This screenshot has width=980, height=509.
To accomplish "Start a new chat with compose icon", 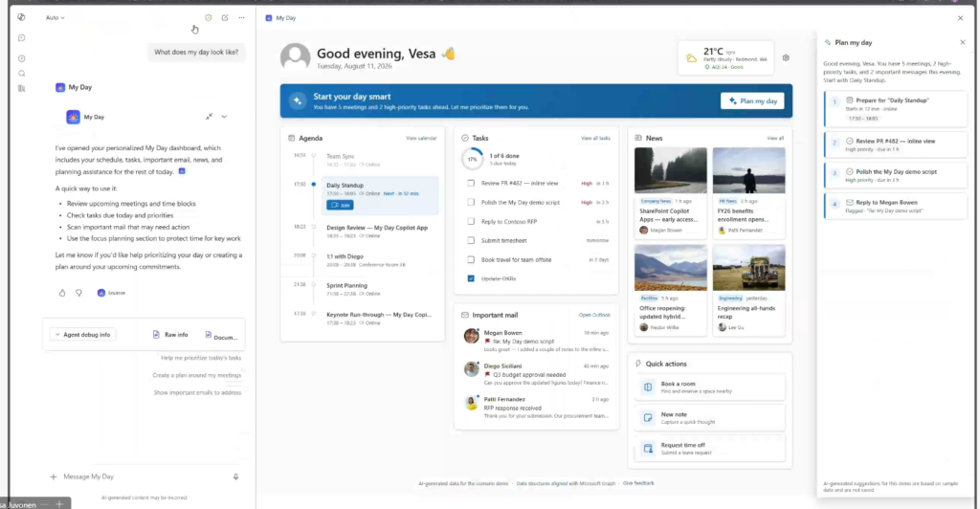I will tap(225, 17).
